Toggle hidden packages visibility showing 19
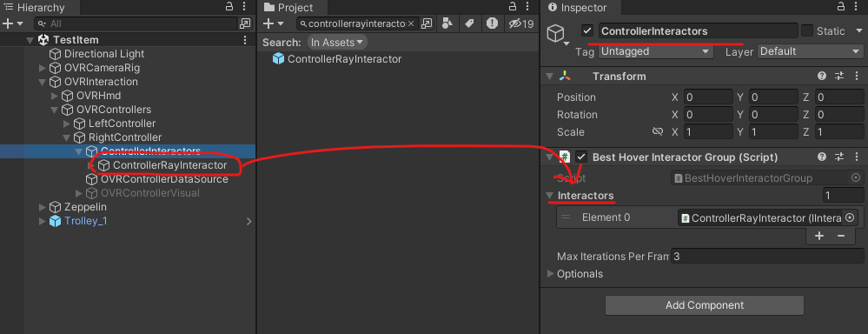The width and height of the screenshot is (868, 334). click(x=521, y=23)
